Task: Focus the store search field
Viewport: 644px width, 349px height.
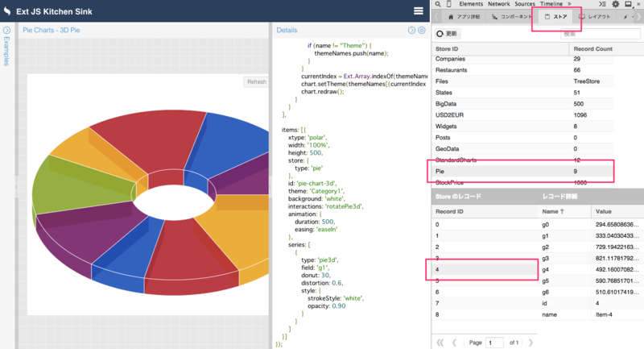Action: coord(600,34)
